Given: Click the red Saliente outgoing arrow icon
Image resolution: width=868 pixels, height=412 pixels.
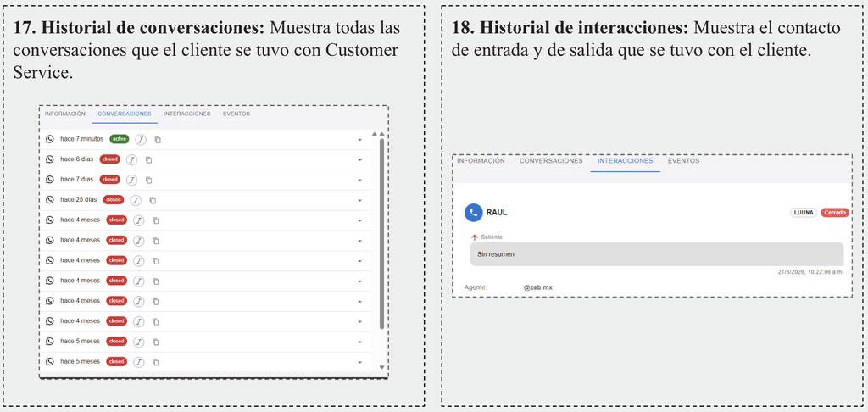Looking at the screenshot, I should point(475,238).
